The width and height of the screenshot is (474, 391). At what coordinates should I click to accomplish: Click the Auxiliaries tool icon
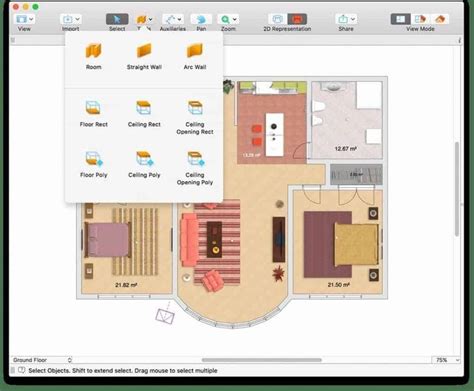click(170, 19)
